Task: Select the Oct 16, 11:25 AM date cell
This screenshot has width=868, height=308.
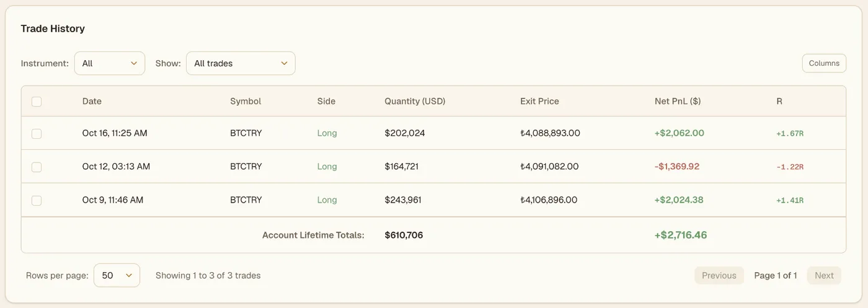Action: pos(115,133)
